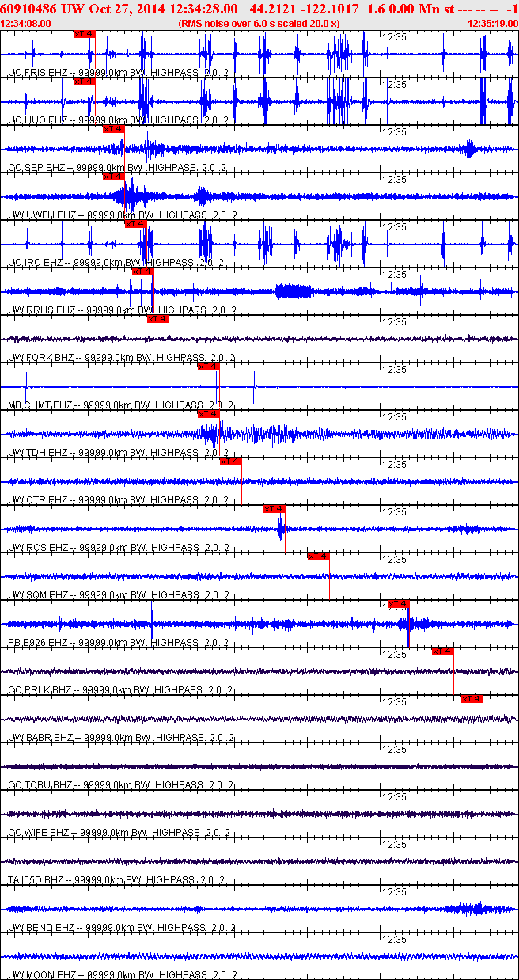
Task: Click the pick flag on PB.B926 trace
Action: (x=398, y=604)
